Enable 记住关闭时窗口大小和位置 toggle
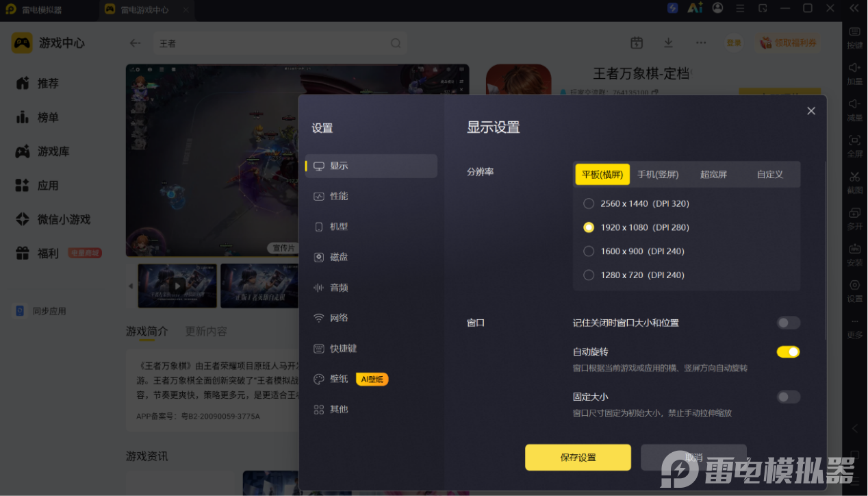 point(788,323)
